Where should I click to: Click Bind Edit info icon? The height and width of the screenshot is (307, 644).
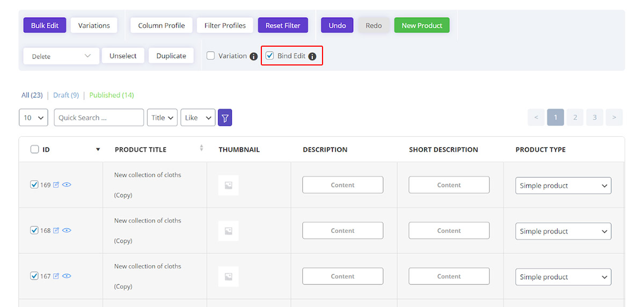click(312, 56)
